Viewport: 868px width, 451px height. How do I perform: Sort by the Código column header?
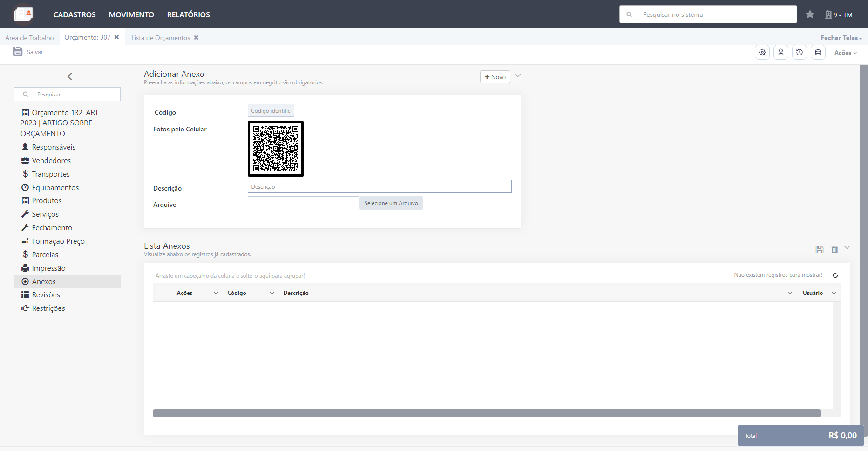pyautogui.click(x=237, y=293)
